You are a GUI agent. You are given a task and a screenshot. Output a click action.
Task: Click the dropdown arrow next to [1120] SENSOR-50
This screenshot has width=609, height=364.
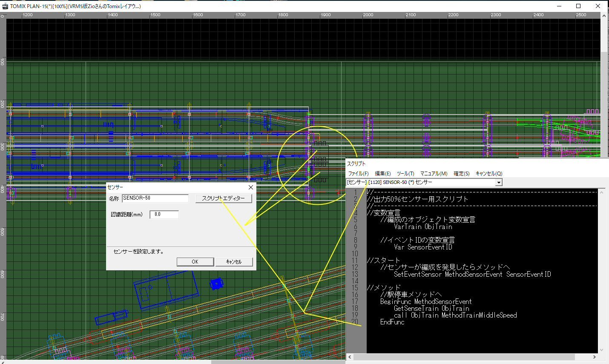tap(498, 182)
